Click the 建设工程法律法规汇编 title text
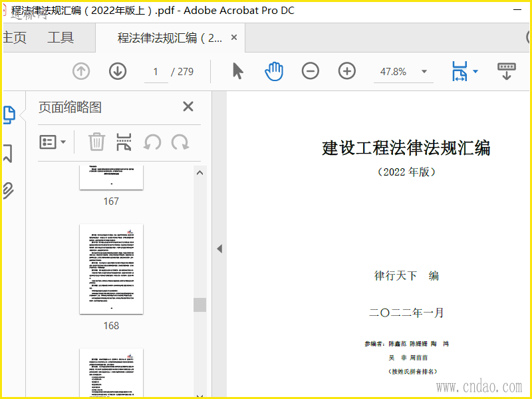Screen dimensions: 532x399 (x=406, y=148)
